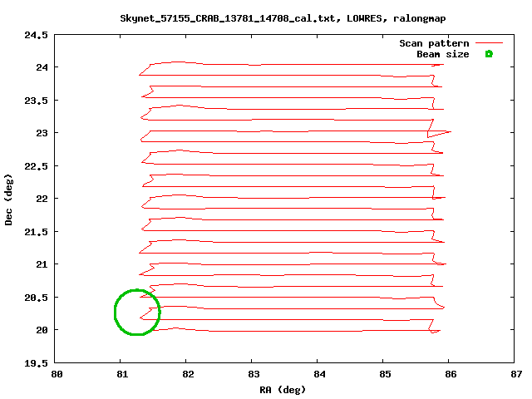Click x-axis tick label 85
This screenshot has height=399, width=532.
pyautogui.click(x=385, y=374)
